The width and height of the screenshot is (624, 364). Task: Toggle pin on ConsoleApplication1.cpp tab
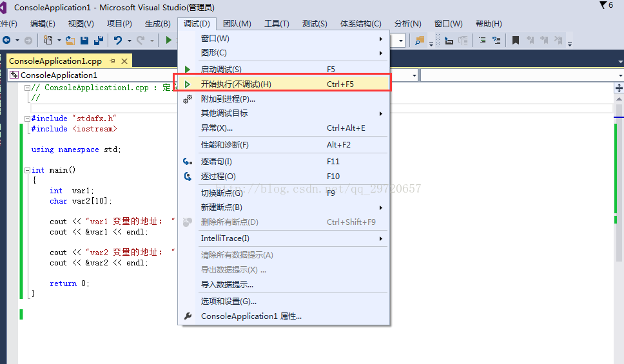(113, 61)
